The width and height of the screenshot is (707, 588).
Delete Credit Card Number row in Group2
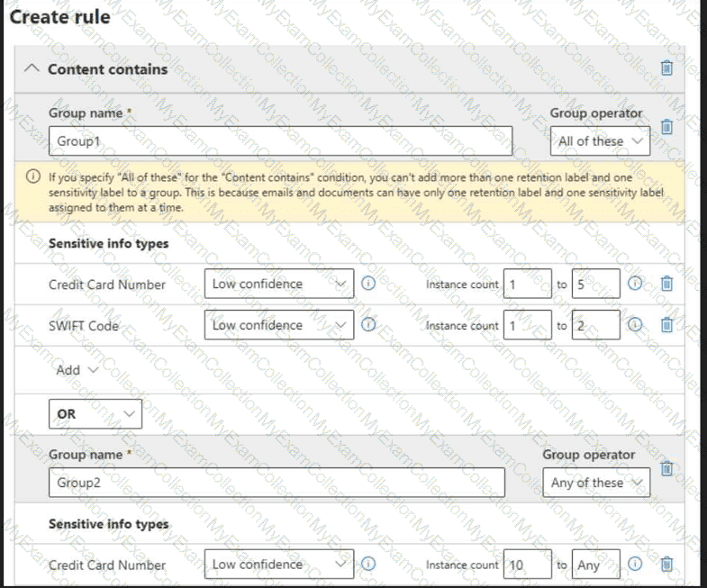click(x=666, y=565)
